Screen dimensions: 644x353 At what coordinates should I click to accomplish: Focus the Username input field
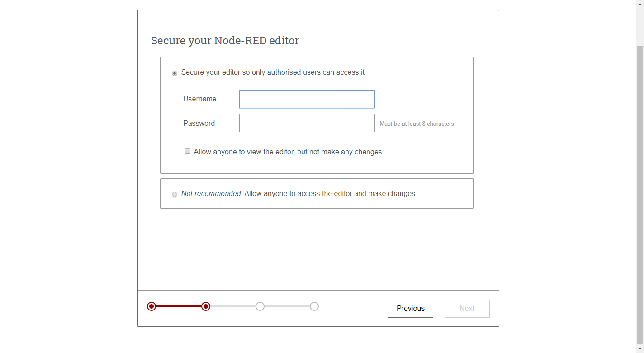tap(307, 99)
